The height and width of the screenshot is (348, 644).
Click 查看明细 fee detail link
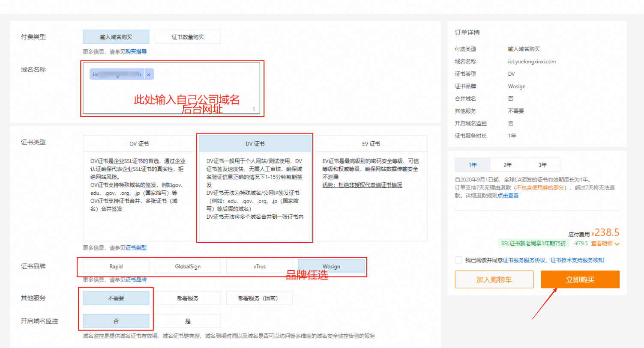pos(602,244)
